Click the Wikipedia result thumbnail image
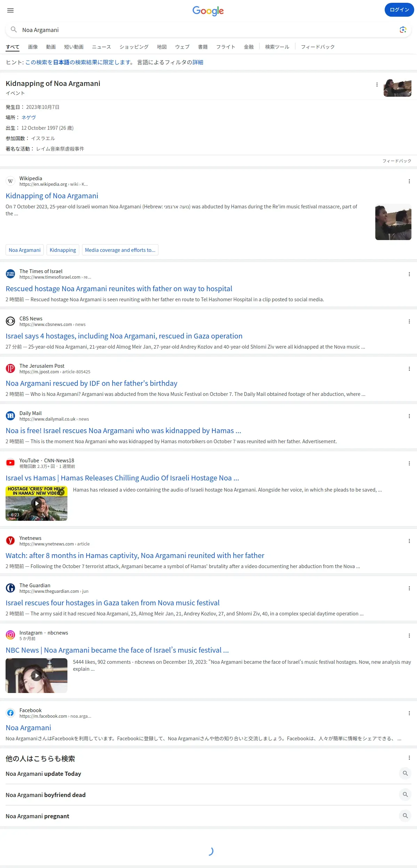 pyautogui.click(x=393, y=222)
